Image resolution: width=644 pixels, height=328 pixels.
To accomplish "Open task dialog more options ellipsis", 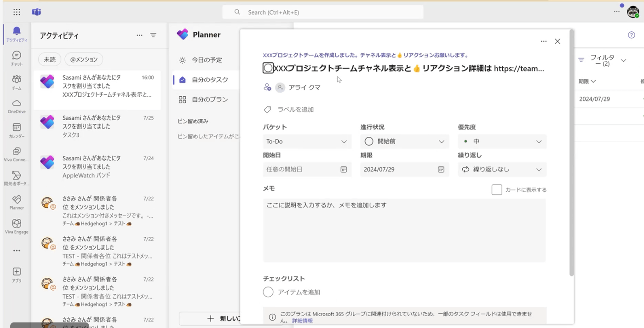I will pos(544,41).
